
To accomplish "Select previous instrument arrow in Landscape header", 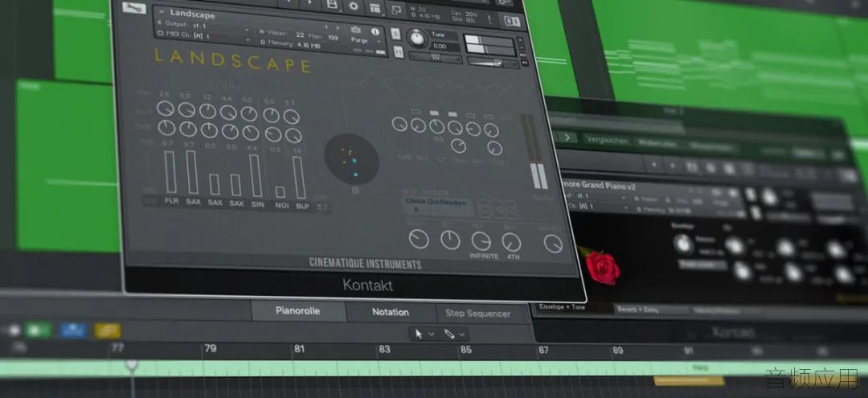I will pyautogui.click(x=325, y=26).
